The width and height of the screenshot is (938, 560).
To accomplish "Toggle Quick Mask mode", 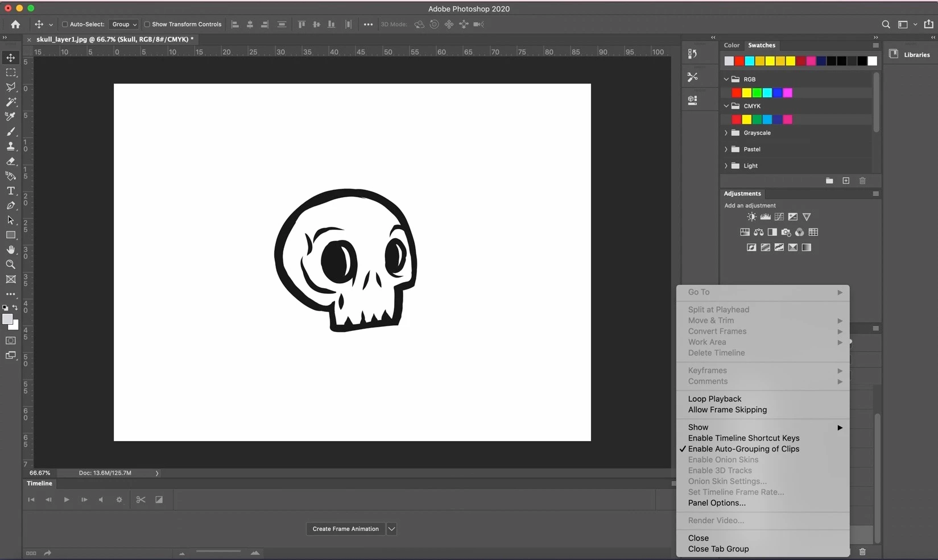I will tap(11, 341).
